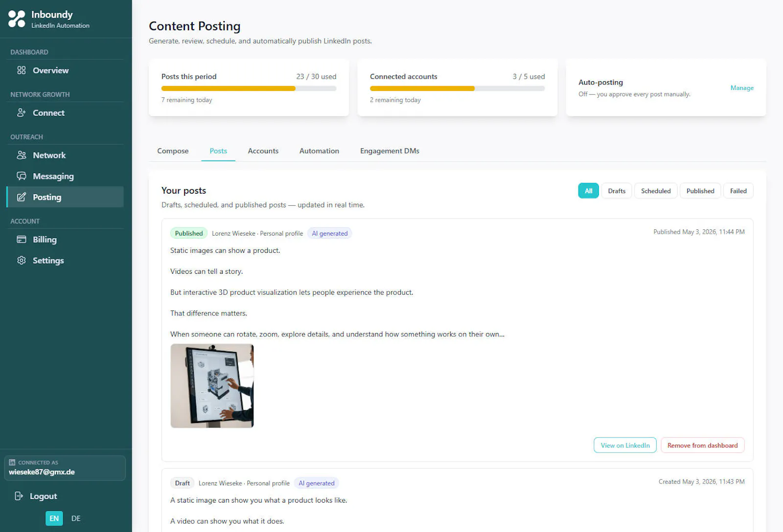Click 'Published May 3, 2026, 11:44 PM' timestamp
Screen dimensions: 783x532
click(x=699, y=232)
